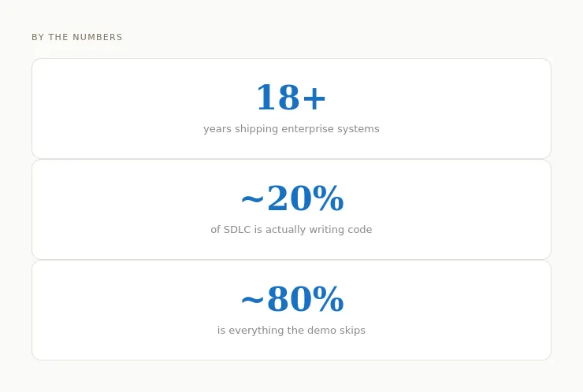Click the percent sign in ~20%
583x392 pixels.
[328, 198]
